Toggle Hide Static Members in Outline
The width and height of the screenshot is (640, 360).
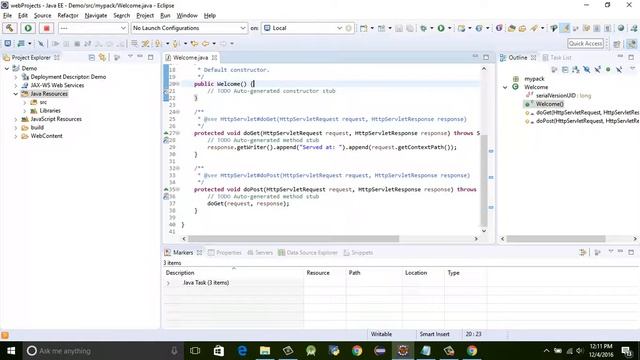(x=598, y=70)
